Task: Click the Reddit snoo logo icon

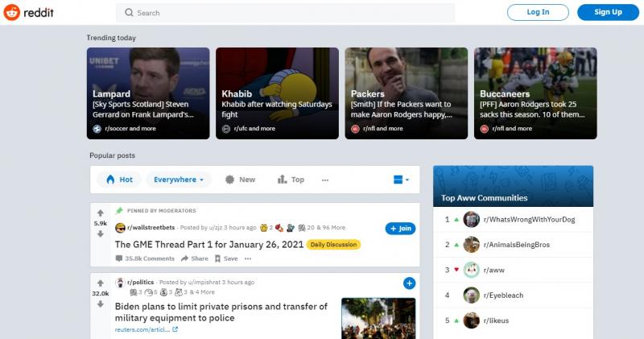Action: (x=11, y=13)
